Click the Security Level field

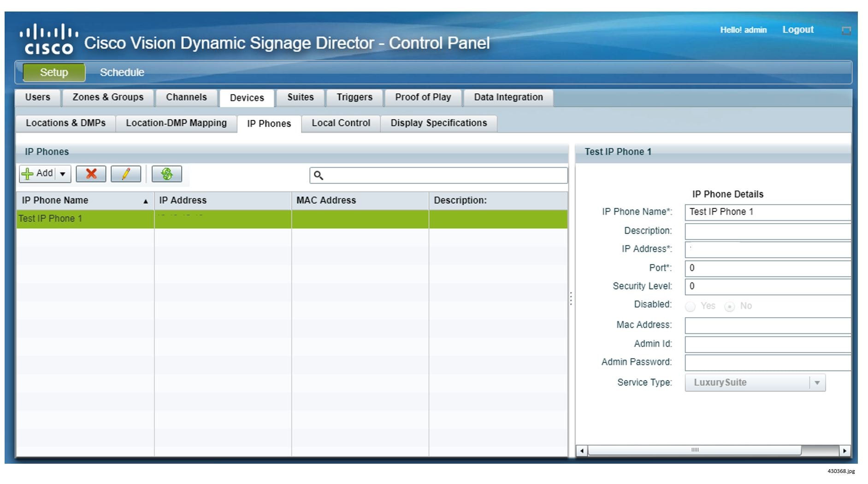tap(768, 287)
